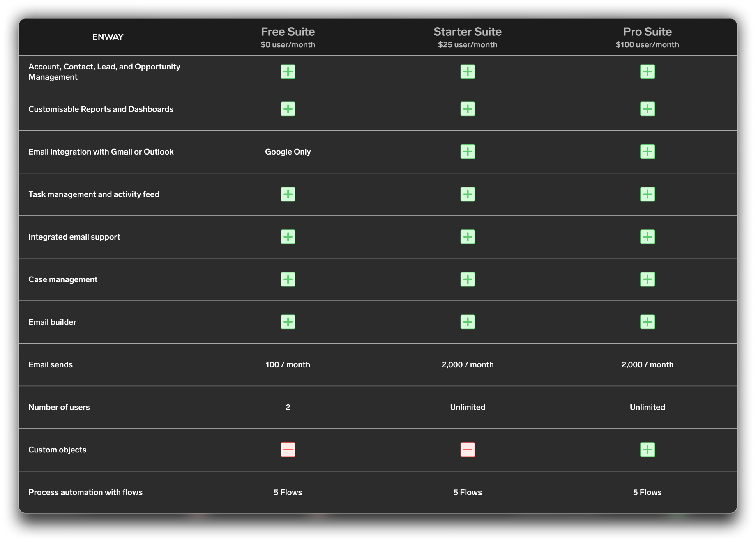Click the plus icon for Free Suite Account Management
The width and height of the screenshot is (756, 542).
coord(288,71)
